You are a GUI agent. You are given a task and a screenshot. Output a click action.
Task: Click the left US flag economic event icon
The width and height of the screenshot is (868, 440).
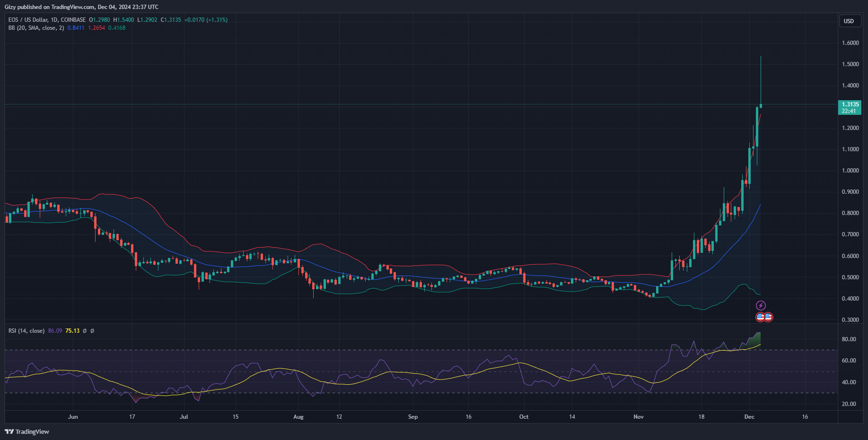(760, 317)
